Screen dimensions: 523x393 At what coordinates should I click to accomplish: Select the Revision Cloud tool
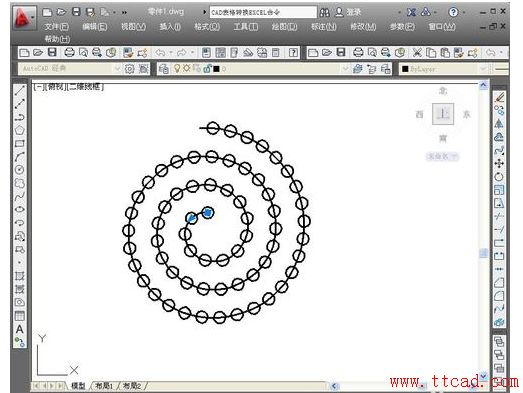click(20, 183)
